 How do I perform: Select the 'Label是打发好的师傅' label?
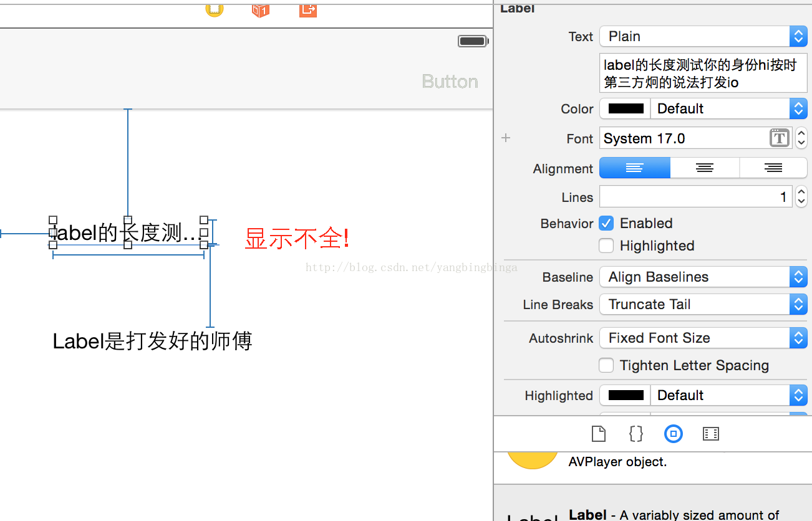[153, 341]
